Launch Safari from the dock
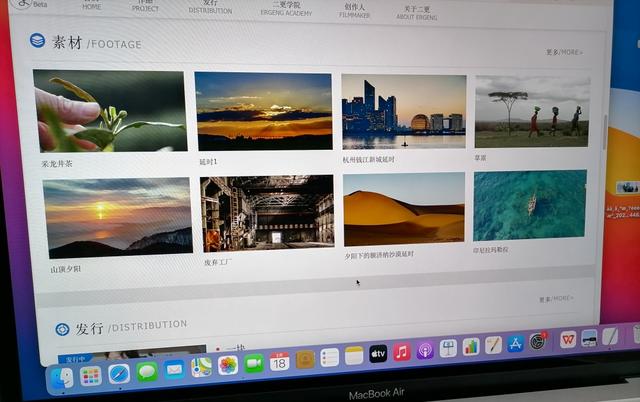640x402 pixels. (119, 373)
